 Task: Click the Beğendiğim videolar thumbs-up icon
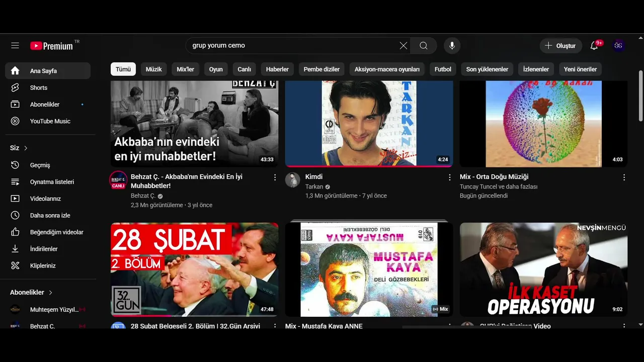point(15,232)
